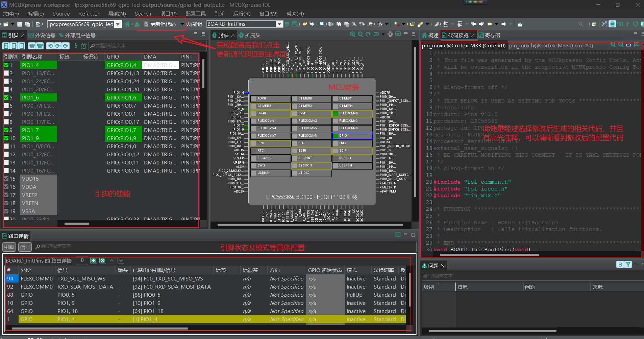Click zoom out icon in code preview panel
The width and height of the screenshot is (644, 339).
(x=621, y=45)
